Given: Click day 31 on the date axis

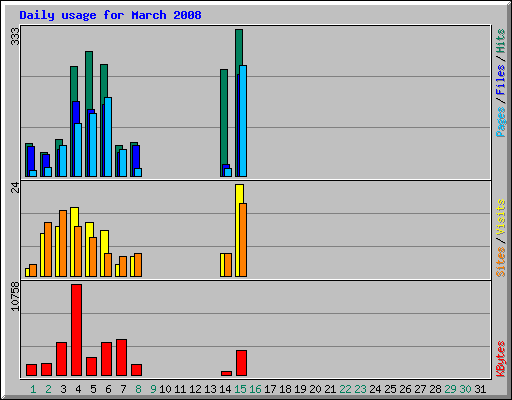Looking at the screenshot, I should (x=480, y=389).
